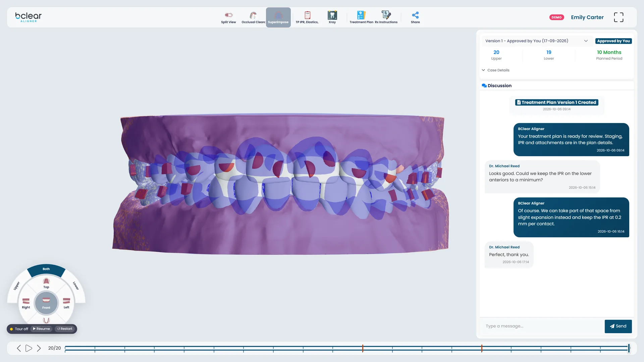The width and height of the screenshot is (644, 362).
Task: Click the bclear Aligner logo
Action: tap(29, 17)
